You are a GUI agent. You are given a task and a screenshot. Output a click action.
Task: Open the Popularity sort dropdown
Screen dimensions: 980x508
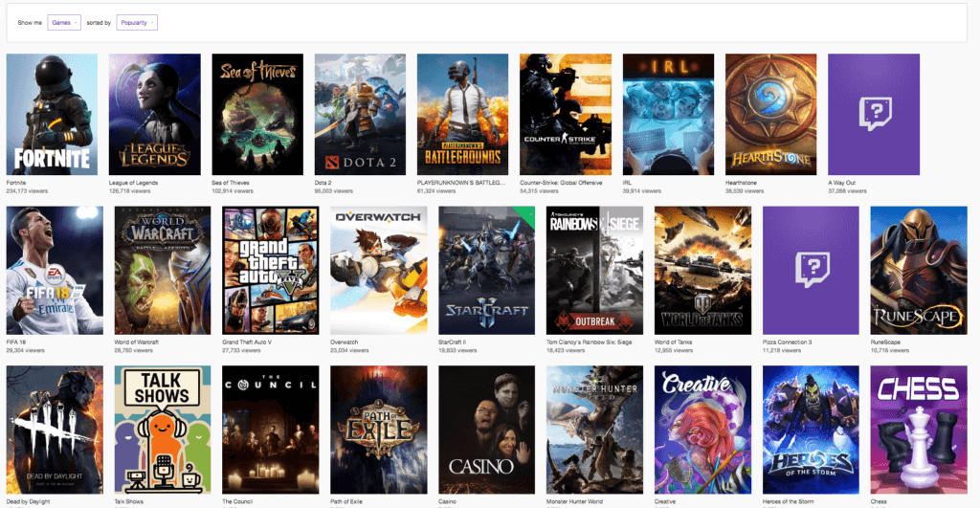(x=137, y=23)
